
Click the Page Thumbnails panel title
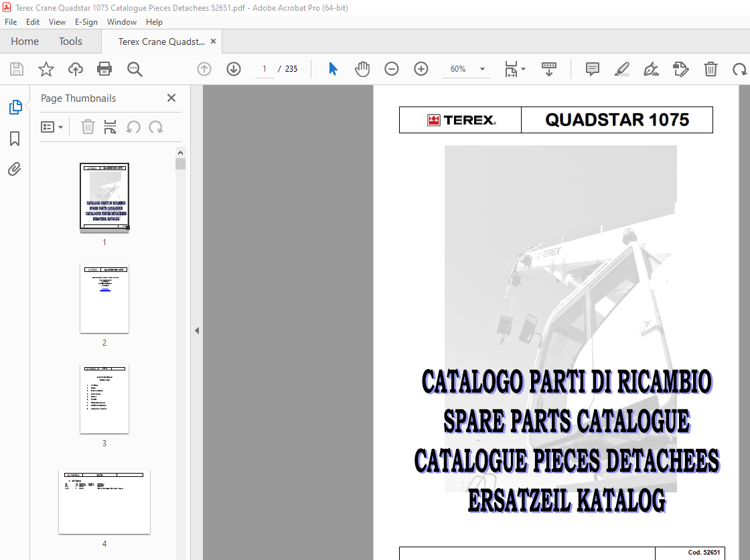[x=78, y=98]
